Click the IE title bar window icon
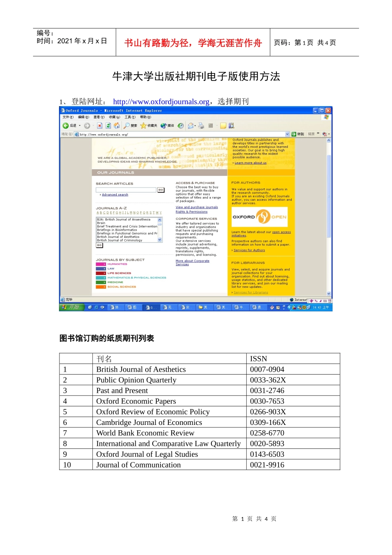Image resolution: width=392 pixels, height=555 pixels. point(63,111)
